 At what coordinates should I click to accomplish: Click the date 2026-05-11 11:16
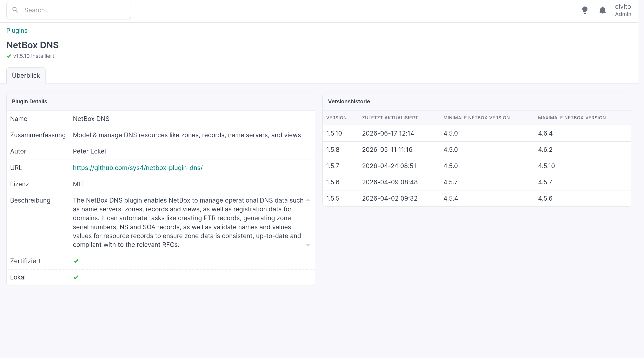point(387,150)
